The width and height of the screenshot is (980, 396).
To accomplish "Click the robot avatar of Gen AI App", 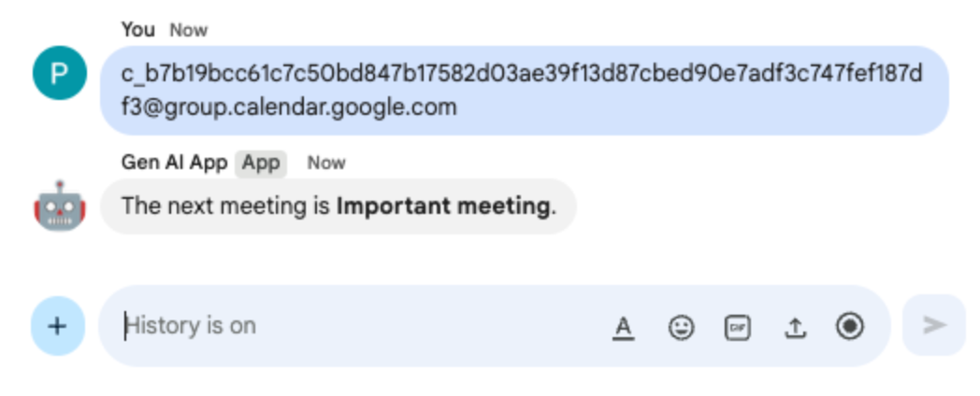I will (x=59, y=205).
